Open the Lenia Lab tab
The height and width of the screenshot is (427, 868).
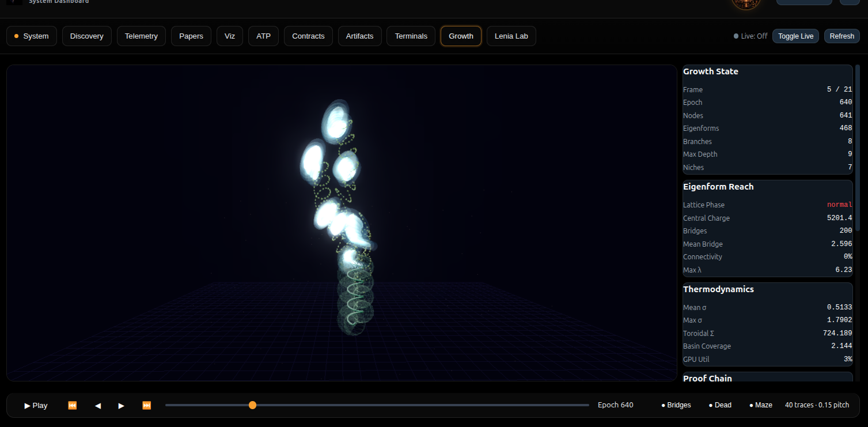pos(511,36)
